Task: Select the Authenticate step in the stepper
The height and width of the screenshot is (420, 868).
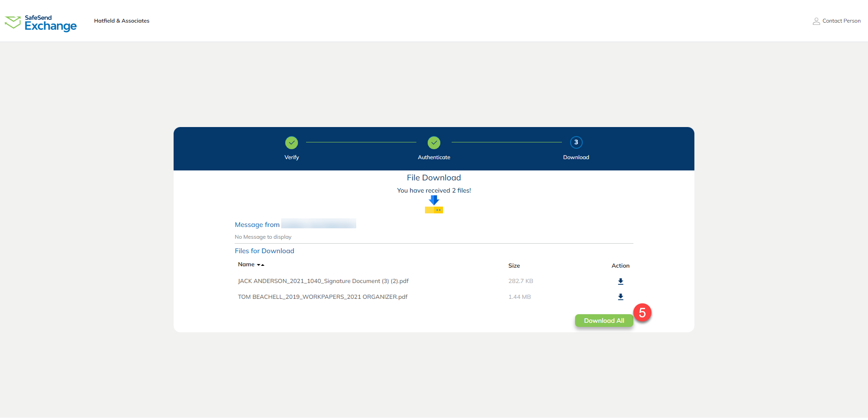Action: (x=434, y=157)
